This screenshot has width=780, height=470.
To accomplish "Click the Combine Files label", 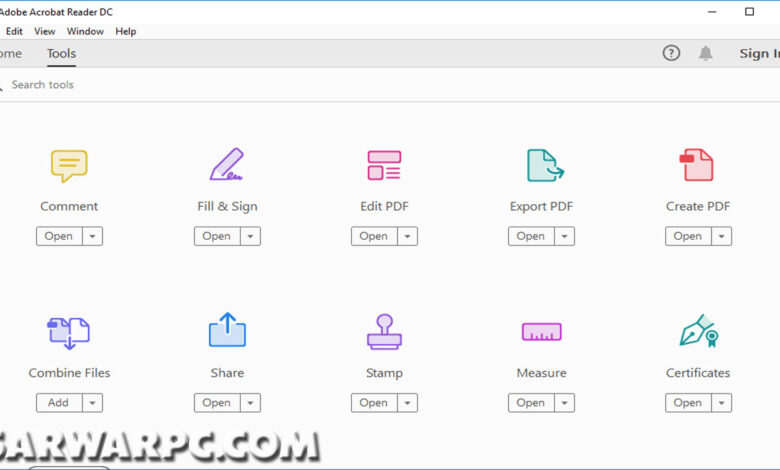I will tap(69, 373).
